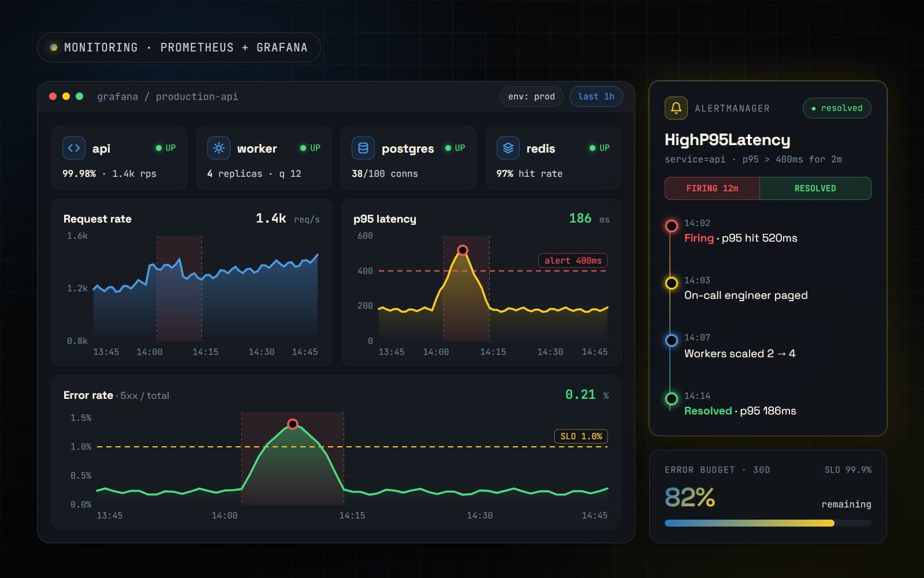Click the error budget progress bar
This screenshot has width=924, height=578.
768,523
